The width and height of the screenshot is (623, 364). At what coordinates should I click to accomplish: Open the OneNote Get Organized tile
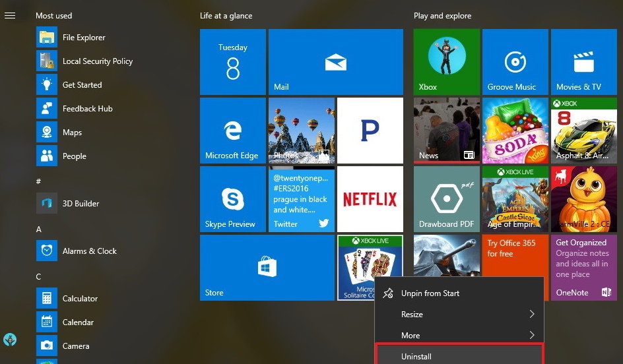point(584,268)
